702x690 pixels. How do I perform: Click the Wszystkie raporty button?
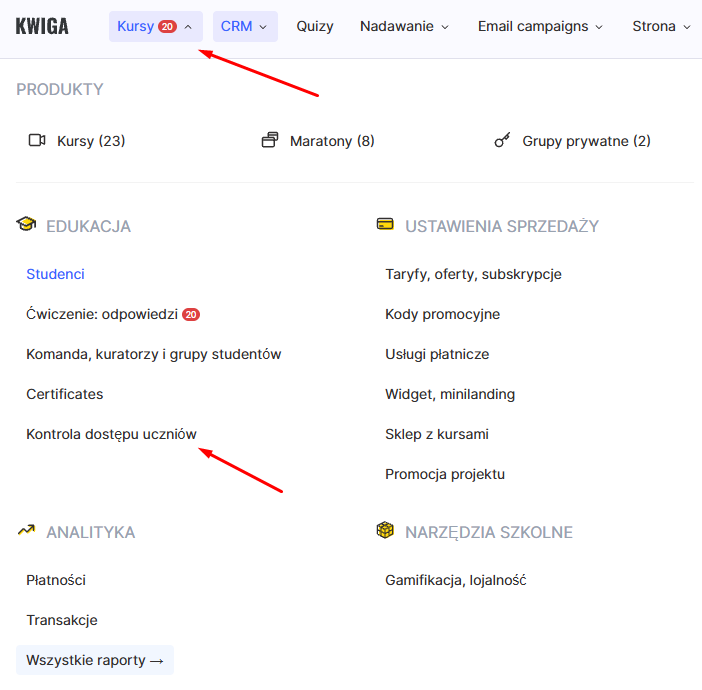coord(95,660)
